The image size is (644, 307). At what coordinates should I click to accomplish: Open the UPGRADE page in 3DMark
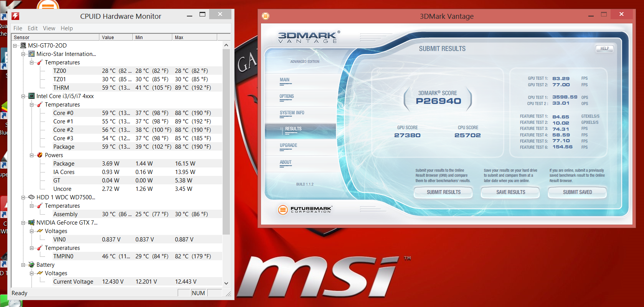tap(289, 146)
